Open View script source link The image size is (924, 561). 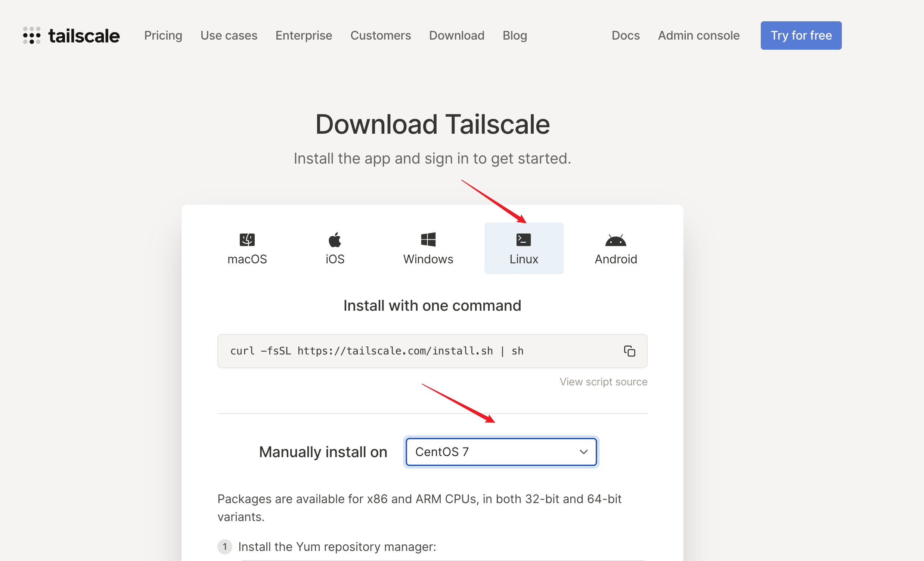click(x=604, y=382)
